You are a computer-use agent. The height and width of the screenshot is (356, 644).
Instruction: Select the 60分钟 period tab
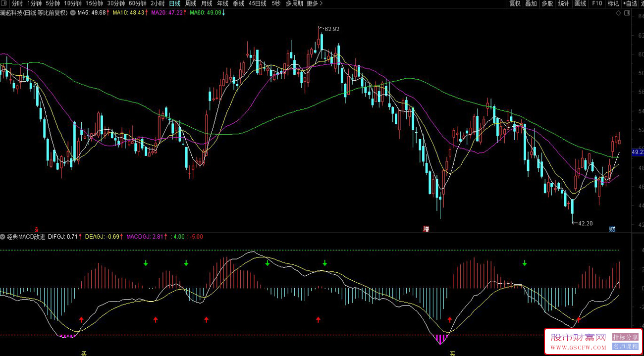coord(138,3)
